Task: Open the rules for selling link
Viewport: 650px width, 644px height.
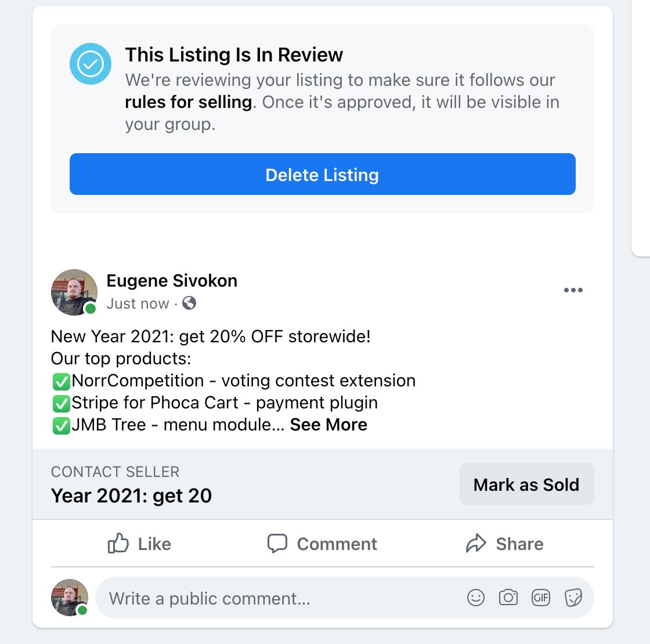Action: pos(189,102)
